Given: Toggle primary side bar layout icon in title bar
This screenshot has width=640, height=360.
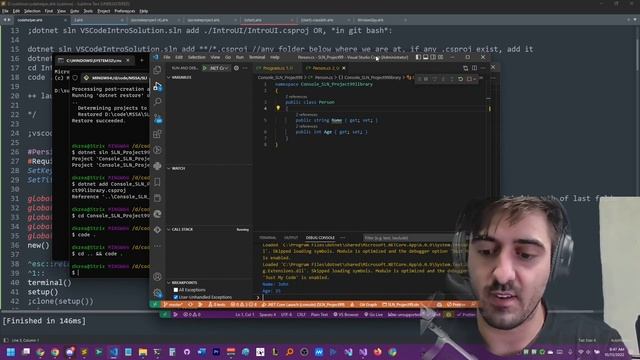Looking at the screenshot, I should [x=418, y=57].
